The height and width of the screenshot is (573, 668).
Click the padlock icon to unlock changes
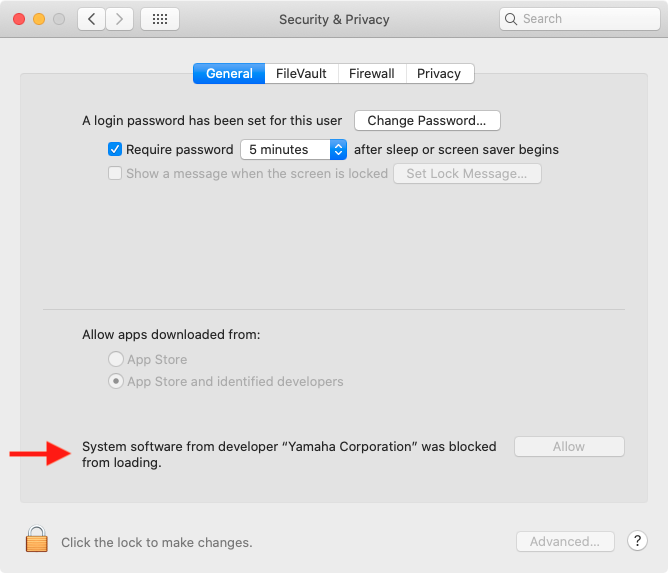37,539
